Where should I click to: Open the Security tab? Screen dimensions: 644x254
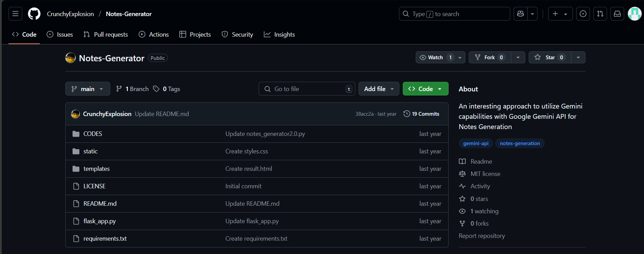(237, 35)
